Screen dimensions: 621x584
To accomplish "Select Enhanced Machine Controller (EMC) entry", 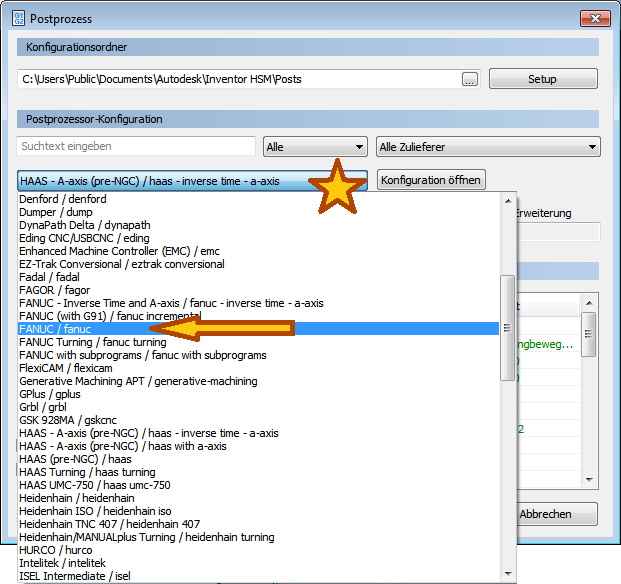I will (x=258, y=251).
